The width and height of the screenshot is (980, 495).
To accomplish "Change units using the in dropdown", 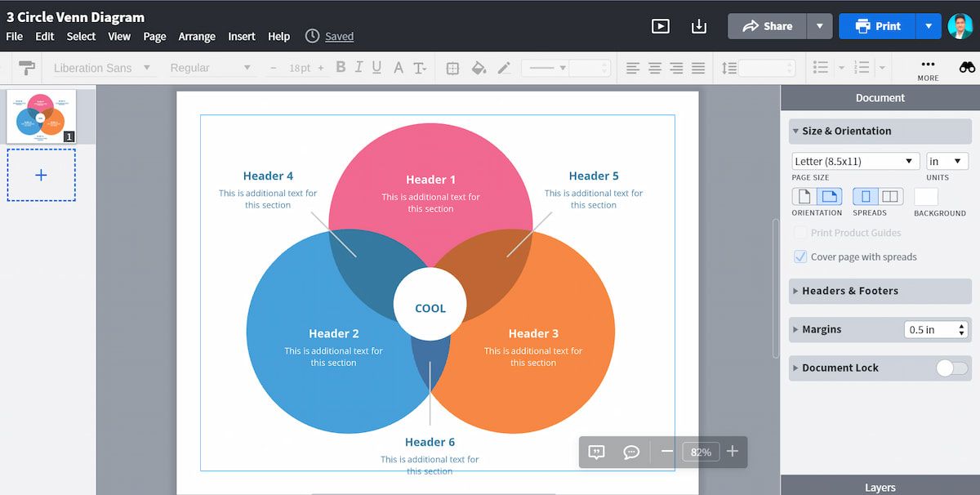I will [x=947, y=161].
